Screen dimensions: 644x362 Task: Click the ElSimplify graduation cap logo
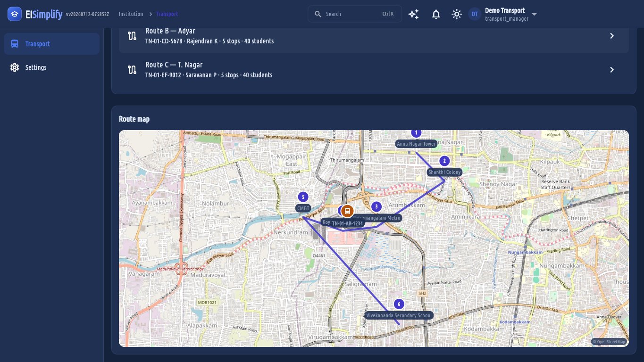15,14
